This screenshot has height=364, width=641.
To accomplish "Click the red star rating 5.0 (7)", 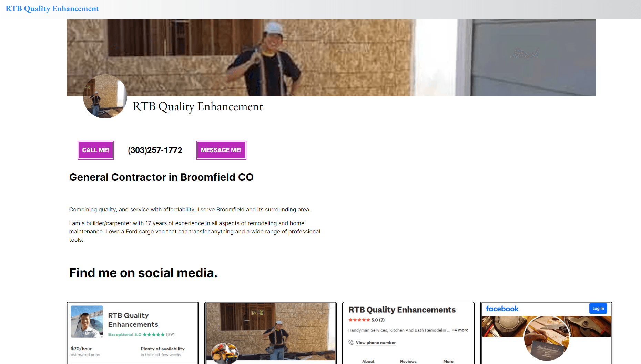I will 367,320.
